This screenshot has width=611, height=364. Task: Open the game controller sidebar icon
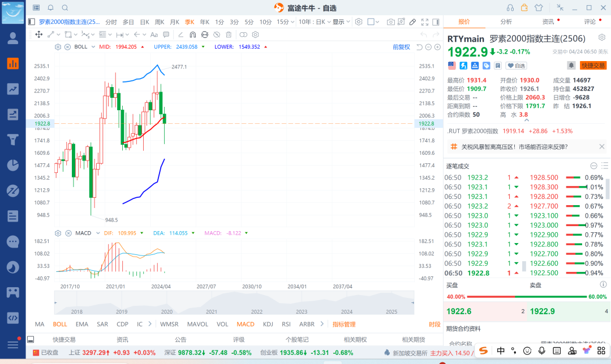[x=13, y=292]
